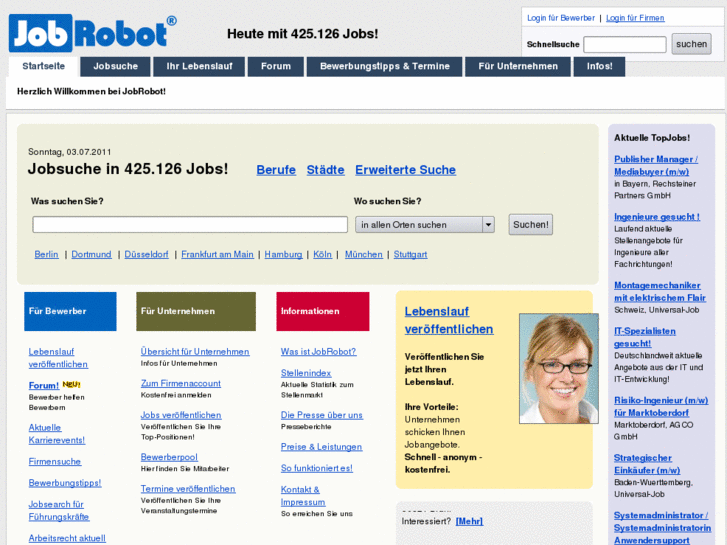Image resolution: width=727 pixels, height=545 pixels.
Task: Open Erweiterte Suche link
Action: 405,170
